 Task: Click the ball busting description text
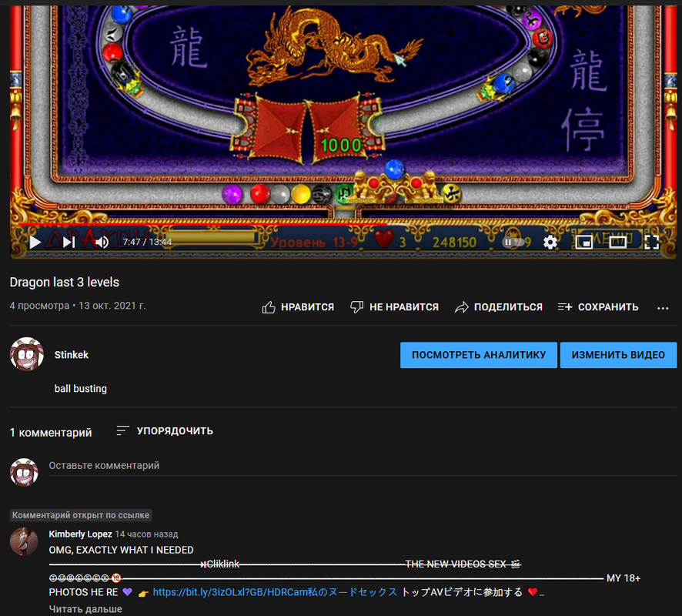(81, 389)
